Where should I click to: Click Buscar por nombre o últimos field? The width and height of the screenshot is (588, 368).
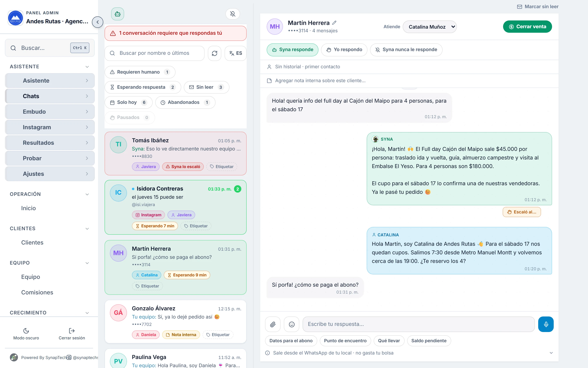tap(155, 53)
